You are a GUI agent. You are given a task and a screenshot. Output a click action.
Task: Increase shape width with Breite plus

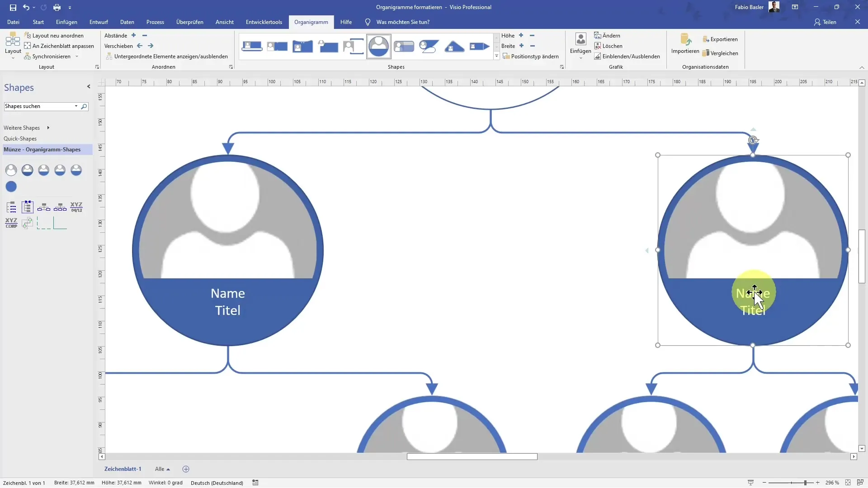521,46
